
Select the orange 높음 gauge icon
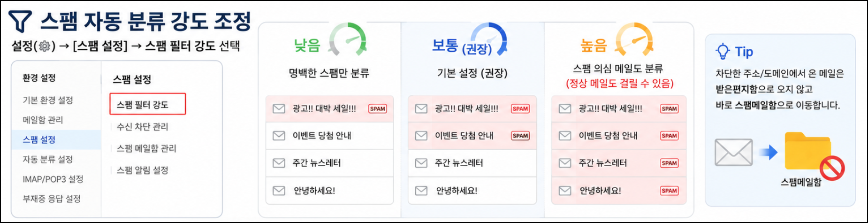tap(634, 38)
